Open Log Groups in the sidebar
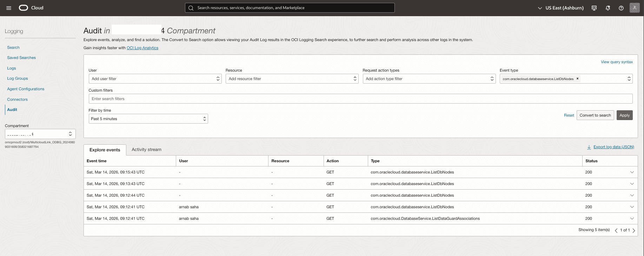The height and width of the screenshot is (256, 644). click(x=18, y=78)
